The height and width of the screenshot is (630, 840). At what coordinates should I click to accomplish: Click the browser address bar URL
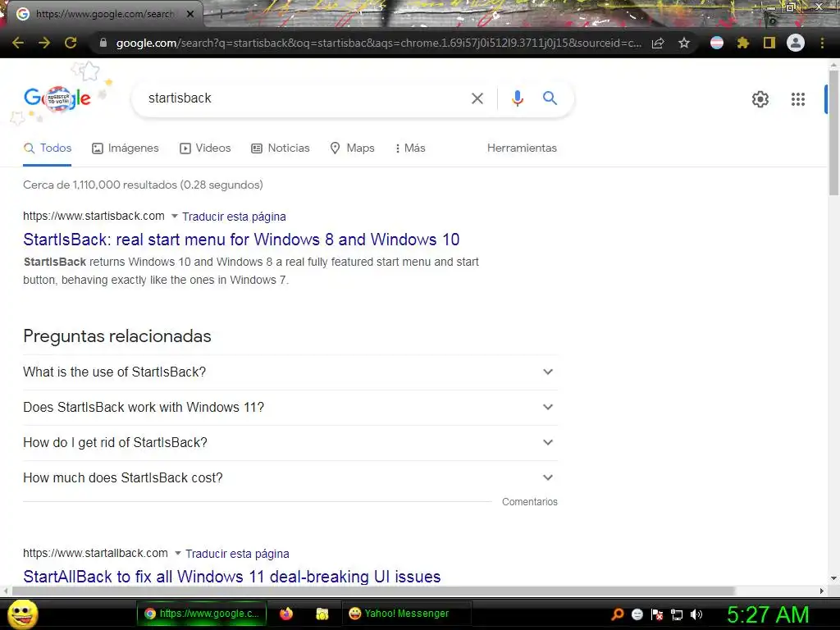(x=378, y=43)
